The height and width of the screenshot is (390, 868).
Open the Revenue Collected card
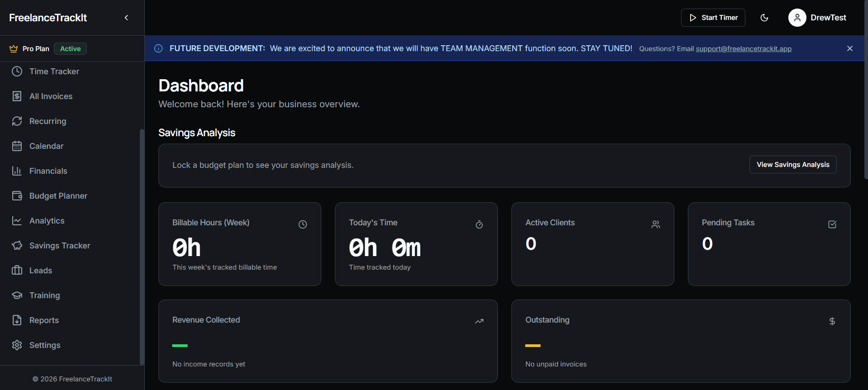(x=328, y=341)
